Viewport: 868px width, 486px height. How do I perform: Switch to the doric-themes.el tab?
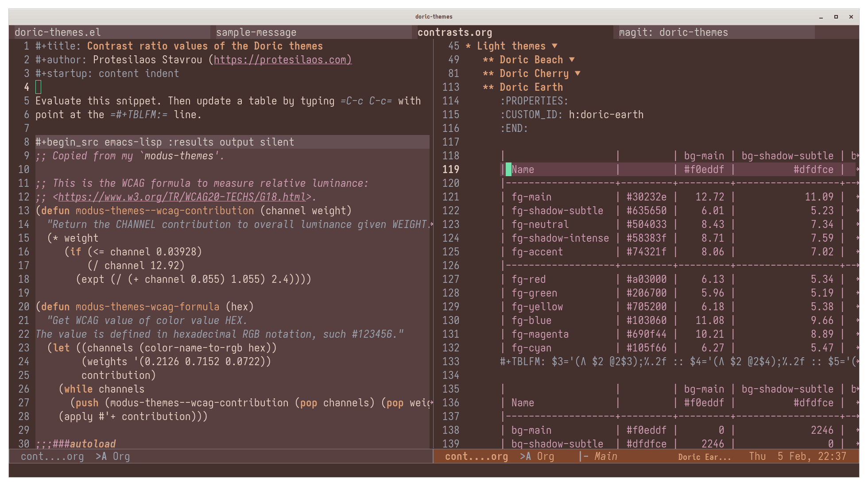[58, 32]
